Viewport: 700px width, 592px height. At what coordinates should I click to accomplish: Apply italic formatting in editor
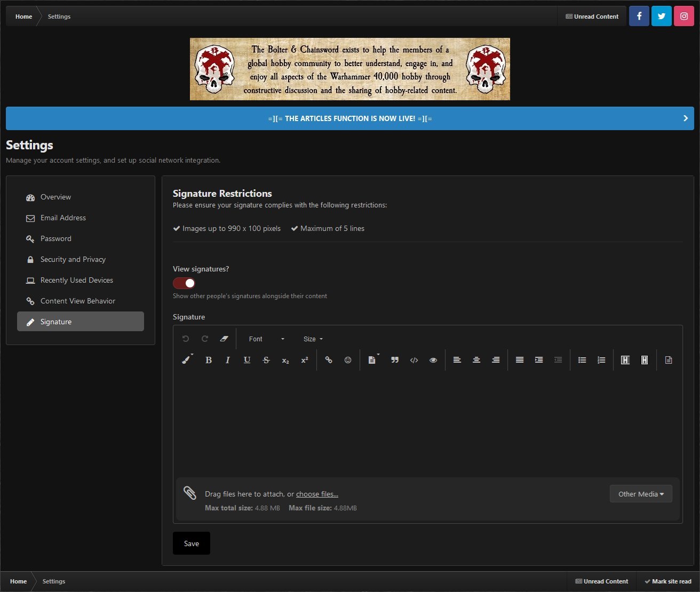coord(228,360)
